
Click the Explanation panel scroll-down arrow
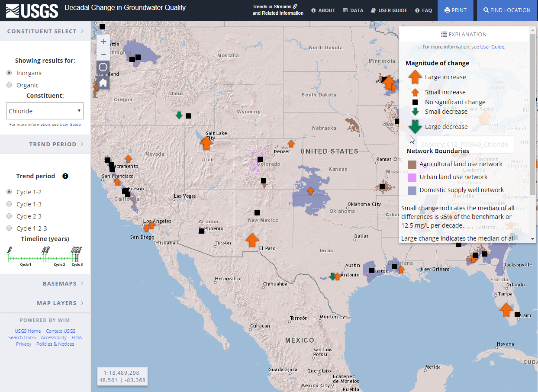pyautogui.click(x=532, y=238)
